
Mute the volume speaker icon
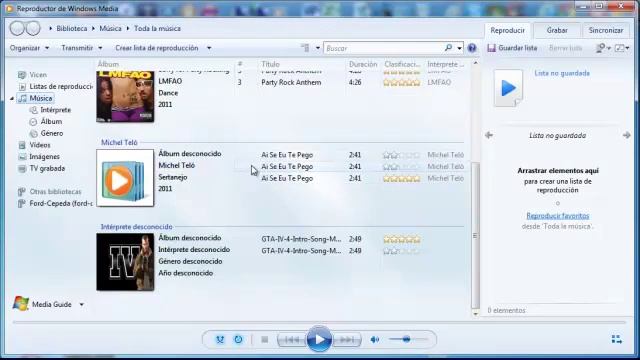[x=374, y=339]
